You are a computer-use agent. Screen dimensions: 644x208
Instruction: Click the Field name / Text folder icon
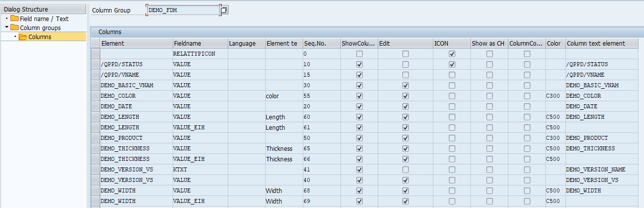[14, 19]
